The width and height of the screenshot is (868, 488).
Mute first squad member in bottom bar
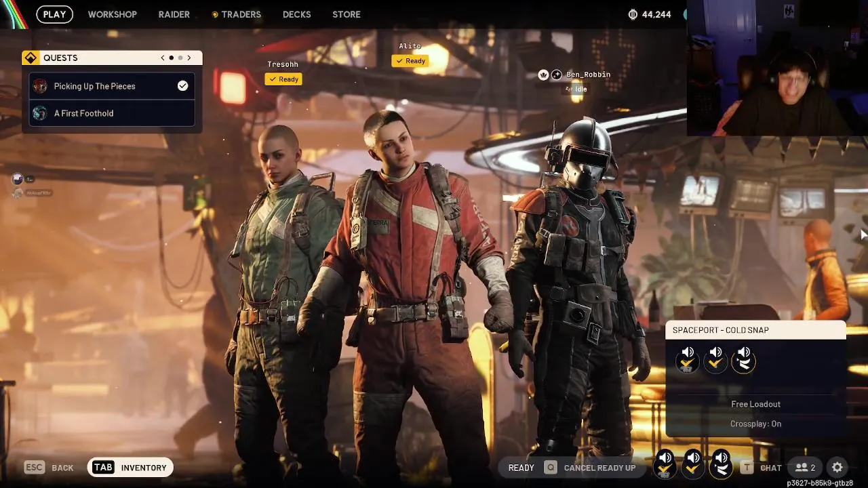[665, 464]
